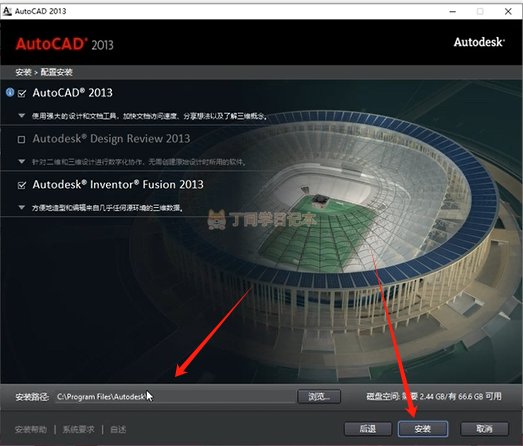Viewport: 523px width, 446px height.
Task: Enable Autodesk Design Review 2013 checkbox
Action: coord(21,139)
